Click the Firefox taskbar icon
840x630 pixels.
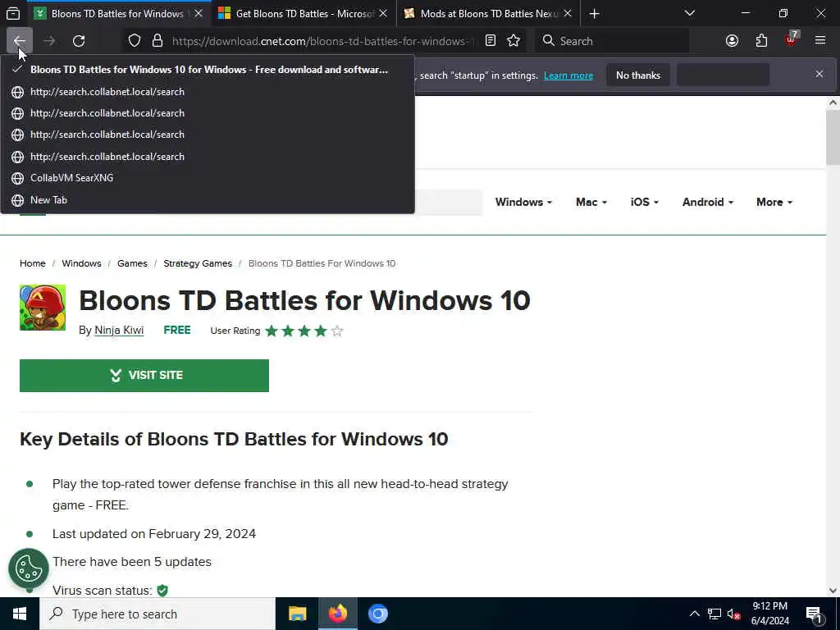(337, 614)
